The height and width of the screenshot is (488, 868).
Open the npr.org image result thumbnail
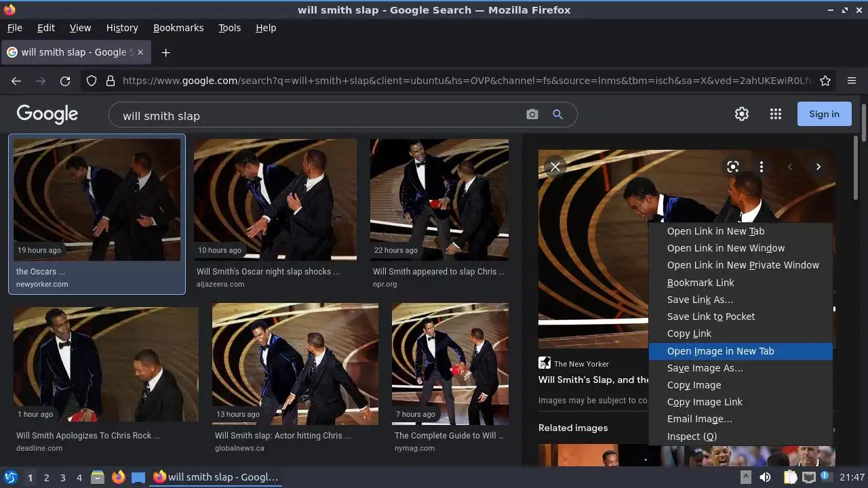point(439,200)
